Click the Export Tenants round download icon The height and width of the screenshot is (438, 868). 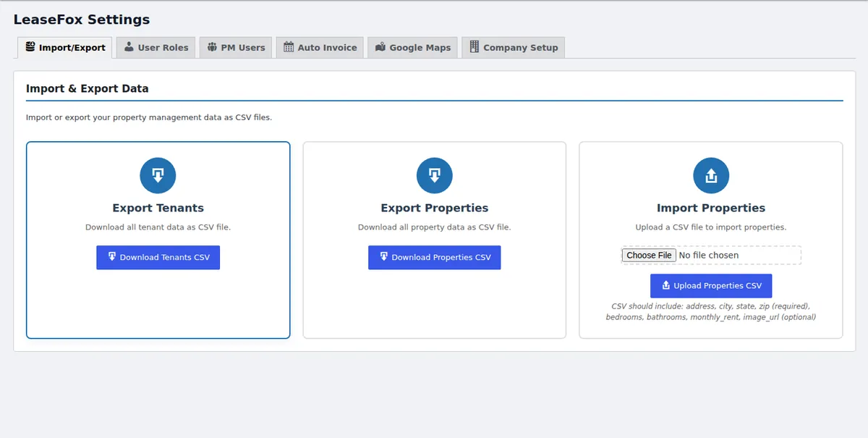coord(158,175)
